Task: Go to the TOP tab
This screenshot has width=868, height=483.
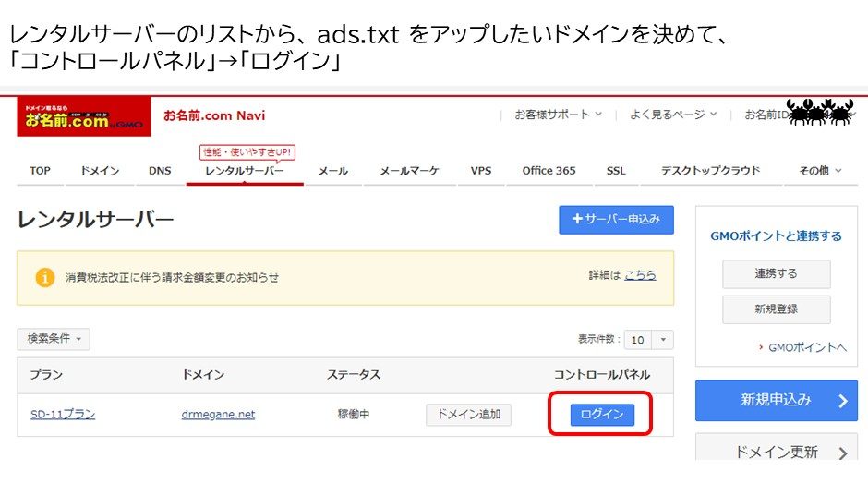Action: pyautogui.click(x=40, y=171)
